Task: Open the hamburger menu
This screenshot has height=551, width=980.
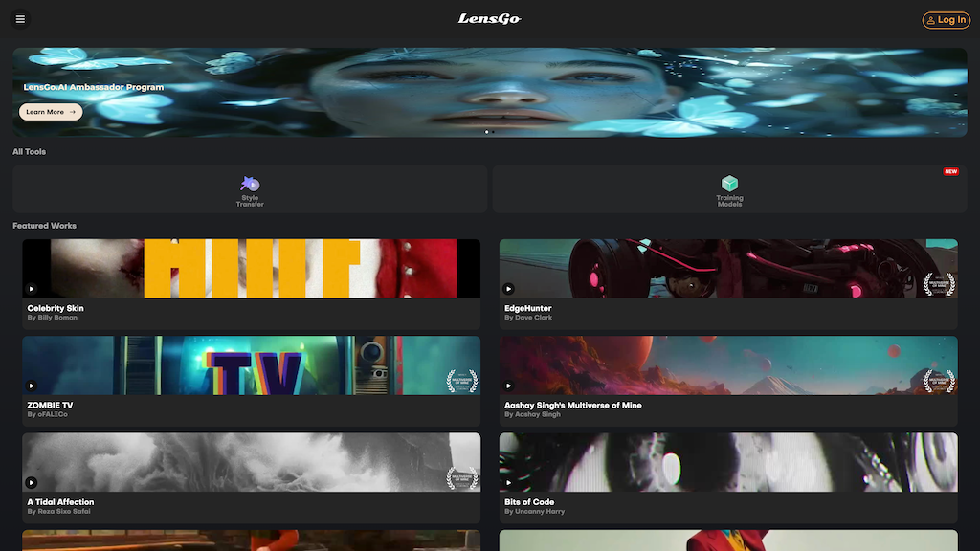Action: point(20,19)
